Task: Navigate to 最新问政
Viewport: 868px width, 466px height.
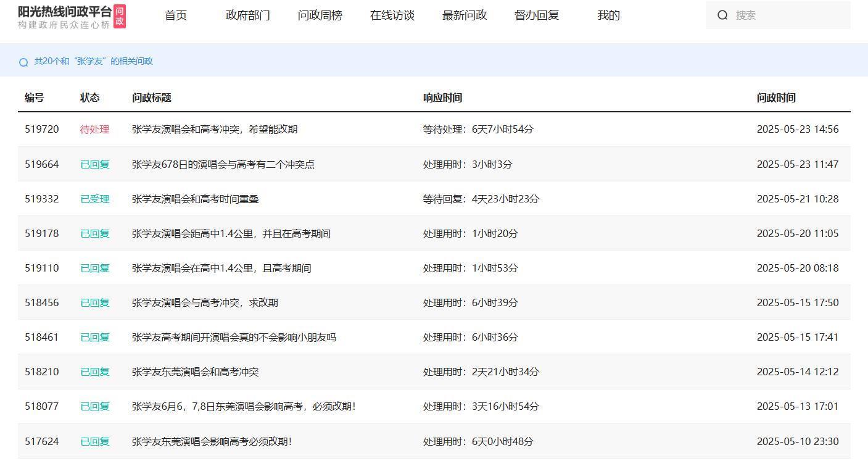Action: tap(465, 15)
